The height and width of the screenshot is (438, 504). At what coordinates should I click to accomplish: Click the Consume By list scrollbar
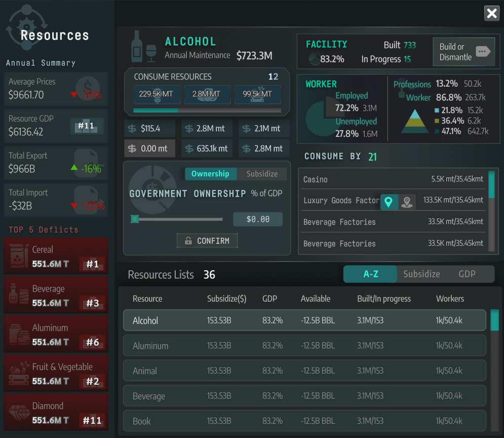click(491, 186)
